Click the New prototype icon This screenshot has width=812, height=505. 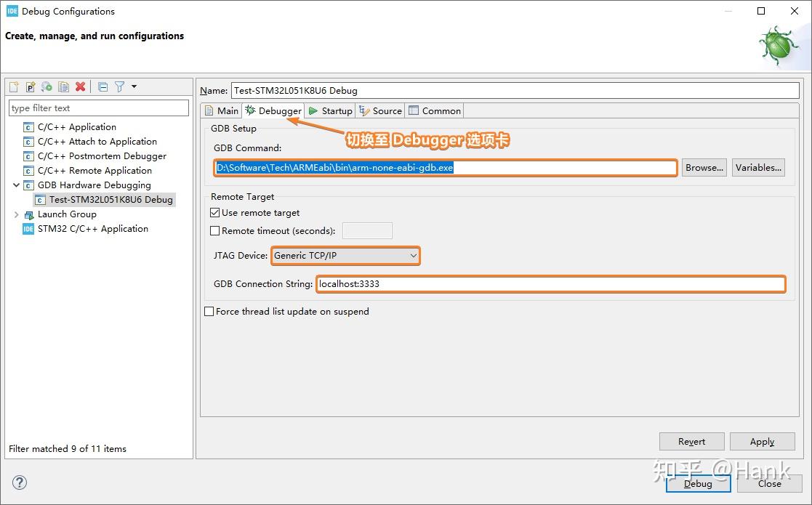click(x=31, y=87)
